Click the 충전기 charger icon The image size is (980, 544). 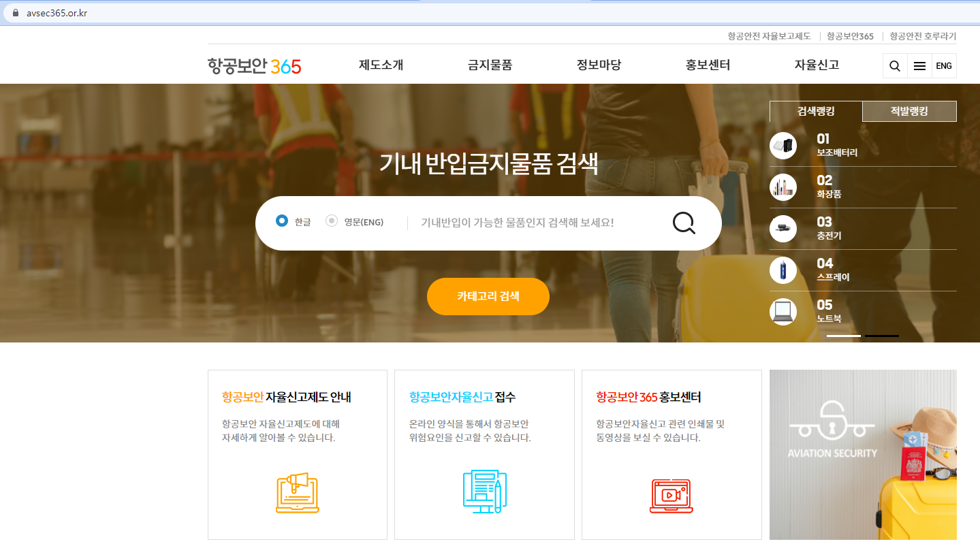click(x=783, y=229)
